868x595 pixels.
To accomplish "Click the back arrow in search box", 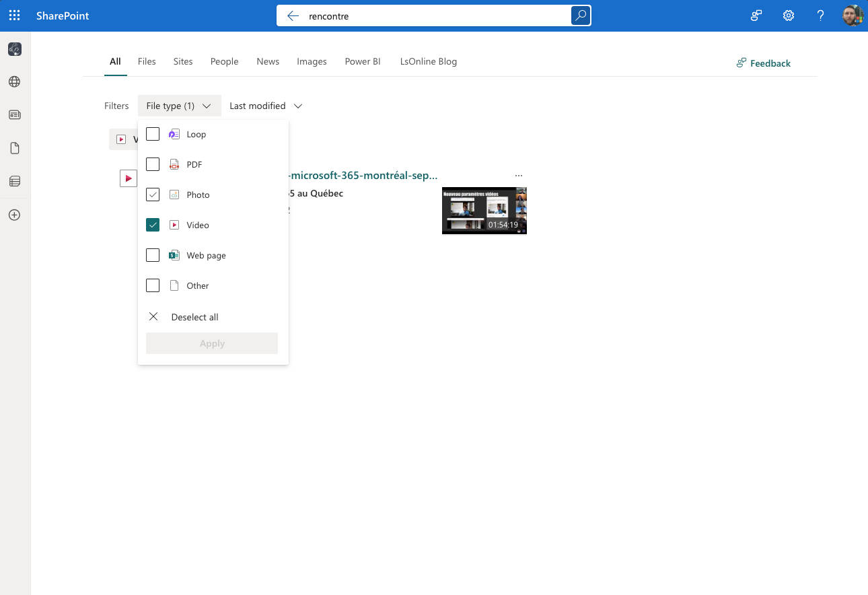I will (293, 15).
